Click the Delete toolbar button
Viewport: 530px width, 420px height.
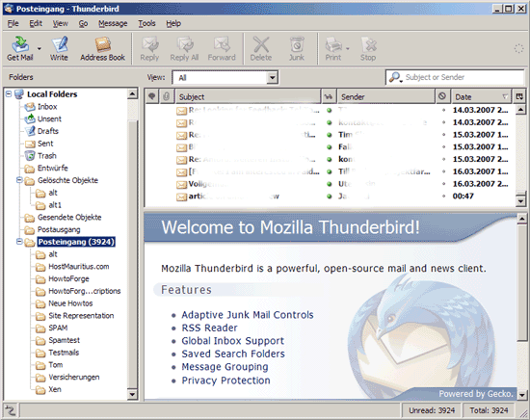261,48
